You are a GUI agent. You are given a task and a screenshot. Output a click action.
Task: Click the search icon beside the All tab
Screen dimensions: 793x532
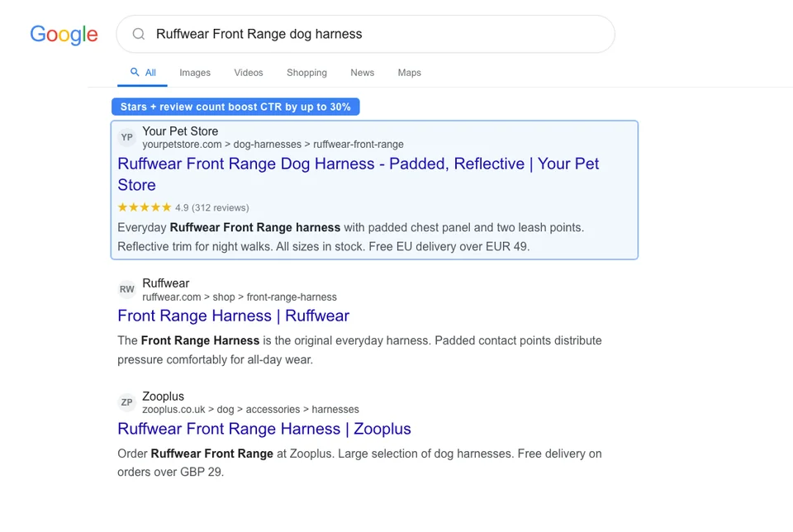[133, 72]
